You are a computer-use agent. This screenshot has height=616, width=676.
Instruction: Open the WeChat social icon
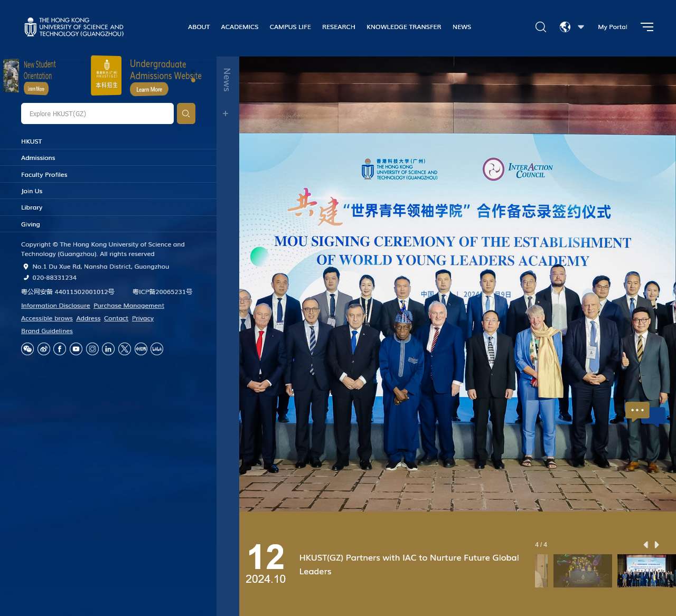[x=27, y=349]
